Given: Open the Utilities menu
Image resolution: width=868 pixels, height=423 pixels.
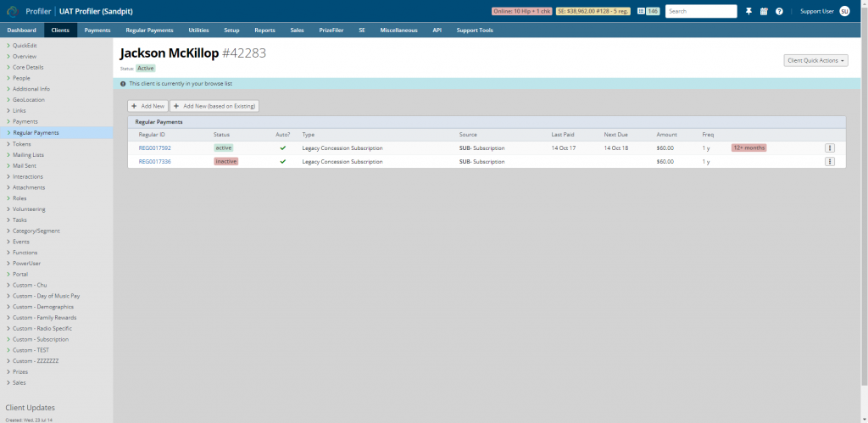Looking at the screenshot, I should pos(198,30).
